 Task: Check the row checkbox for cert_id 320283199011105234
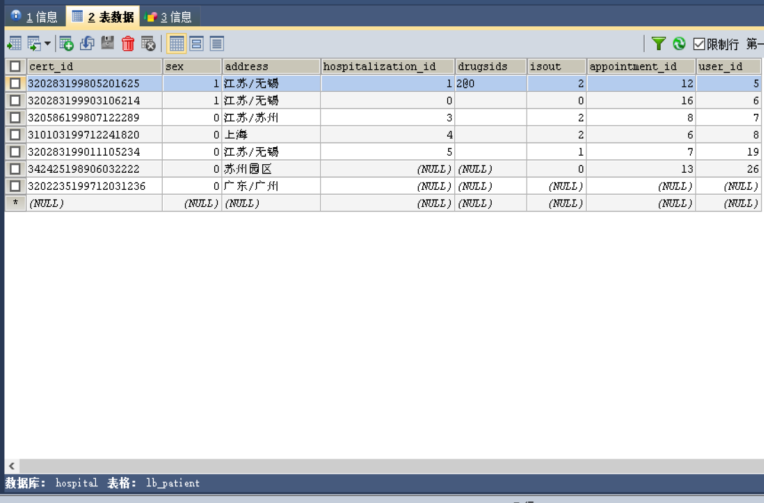coord(15,152)
